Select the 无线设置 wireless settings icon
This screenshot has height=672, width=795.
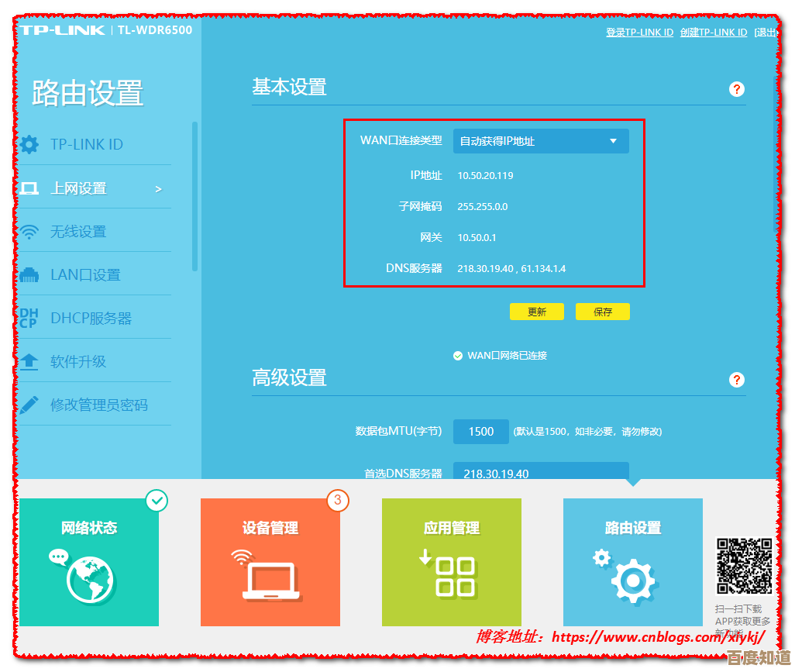31,231
